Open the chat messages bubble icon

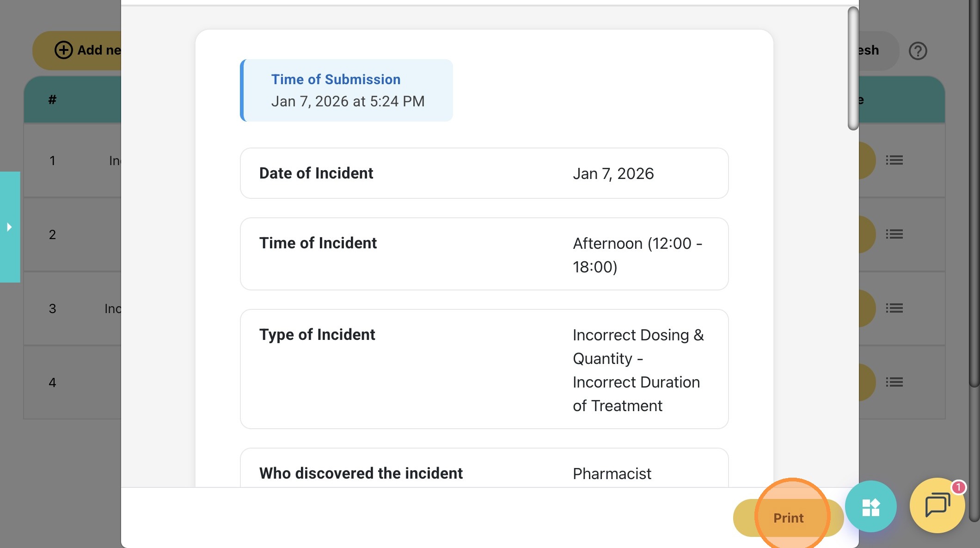point(937,505)
